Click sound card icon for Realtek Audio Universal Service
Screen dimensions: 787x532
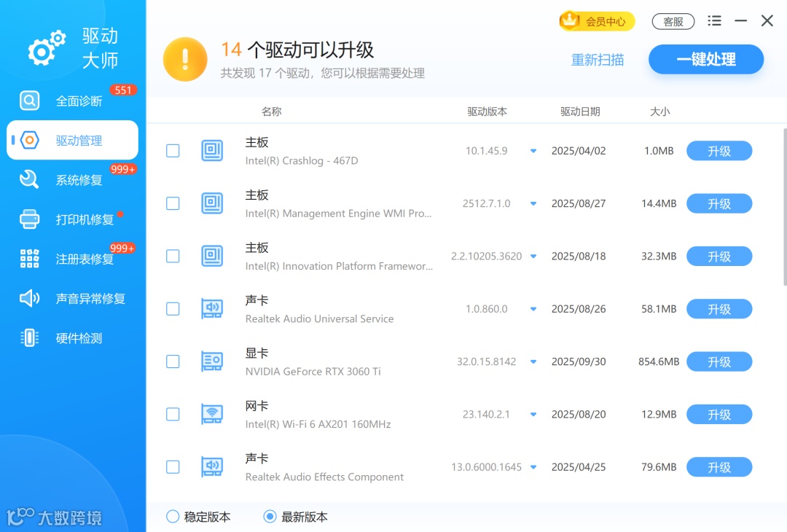pos(212,309)
